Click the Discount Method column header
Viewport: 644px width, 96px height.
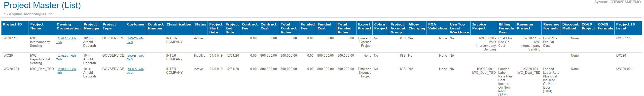570,26
